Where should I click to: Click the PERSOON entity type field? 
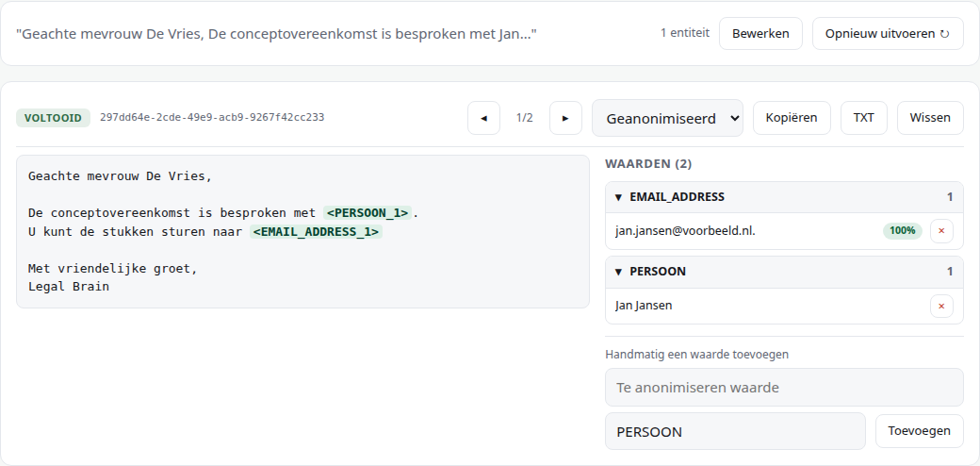[x=735, y=431]
